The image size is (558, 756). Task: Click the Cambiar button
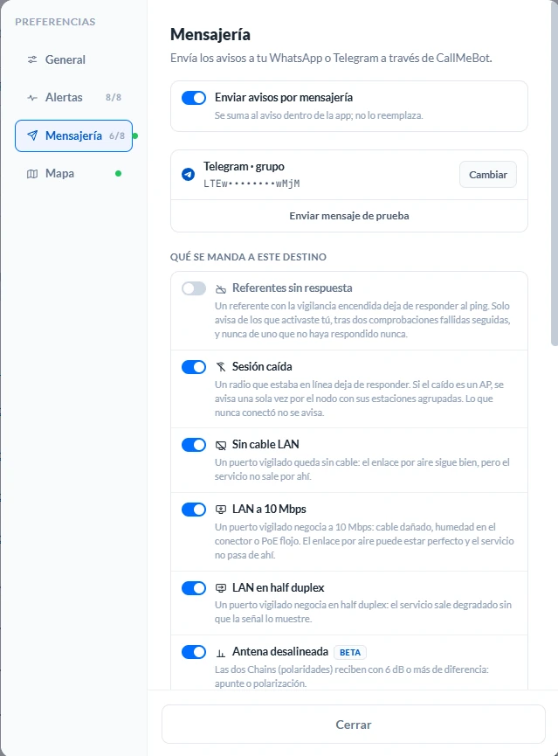click(487, 175)
